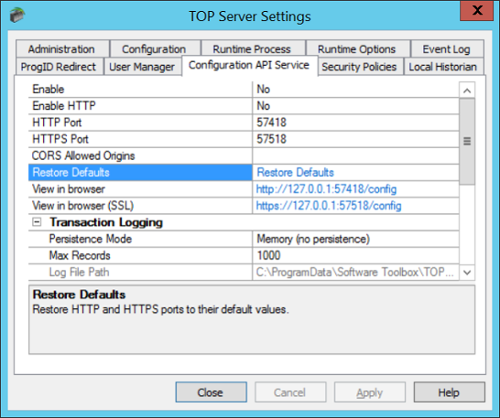Switch to the Administration tab
Image resolution: width=500 pixels, height=418 pixels.
pyautogui.click(x=62, y=49)
